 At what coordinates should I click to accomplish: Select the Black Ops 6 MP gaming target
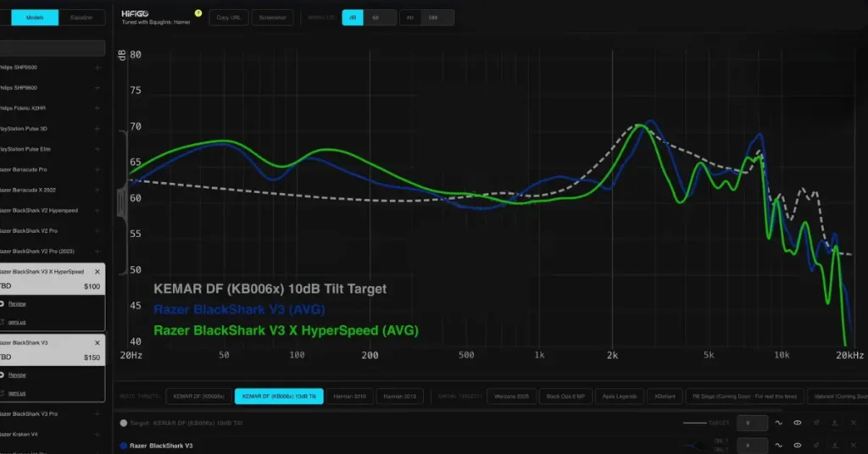point(565,396)
